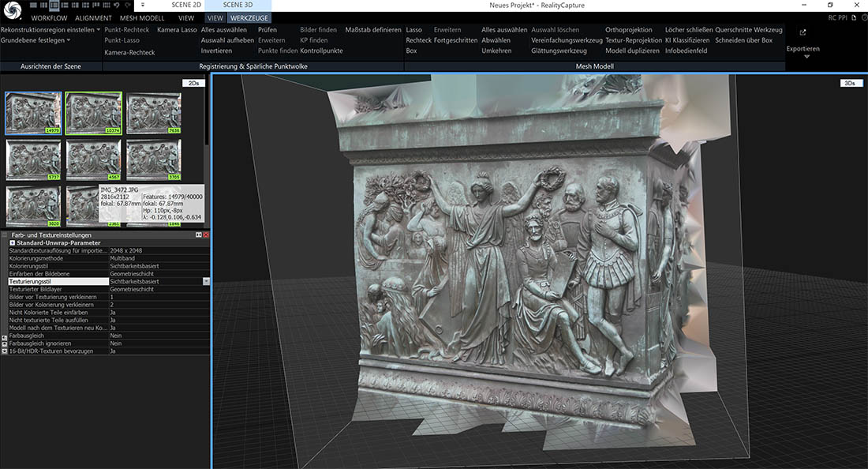The width and height of the screenshot is (868, 469).
Task: Click the settings panel grip icon
Action: [x=5, y=234]
